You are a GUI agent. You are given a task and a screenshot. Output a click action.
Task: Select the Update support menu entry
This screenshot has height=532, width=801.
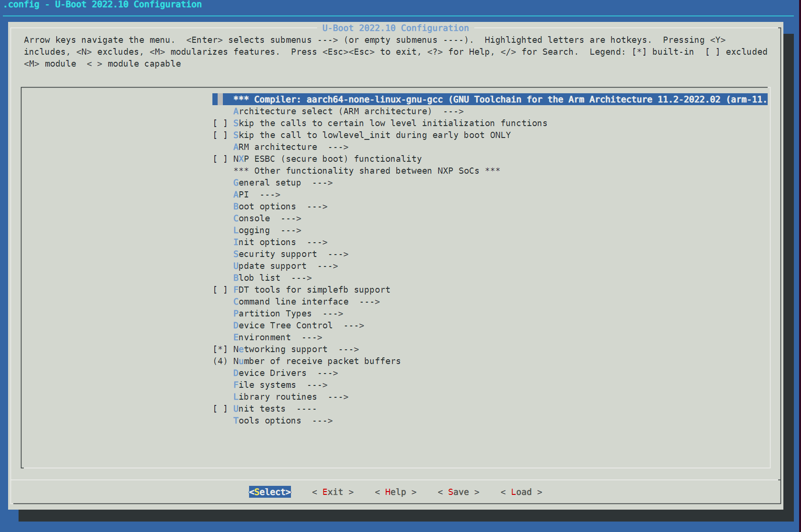(x=285, y=266)
